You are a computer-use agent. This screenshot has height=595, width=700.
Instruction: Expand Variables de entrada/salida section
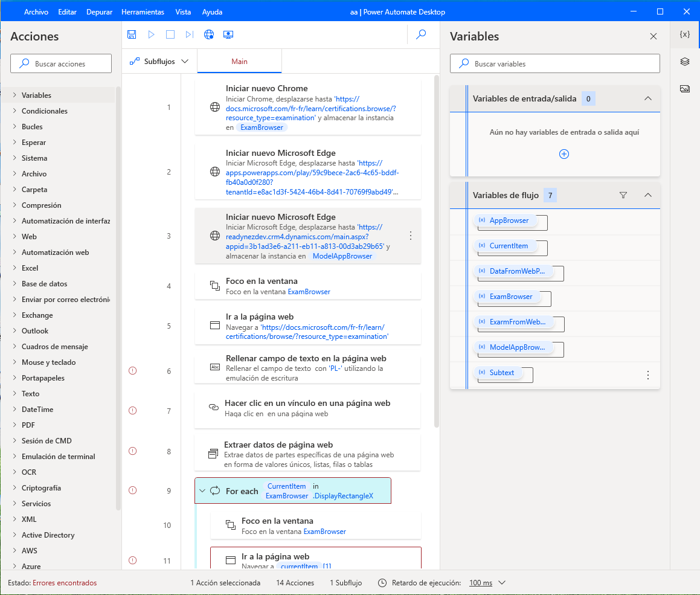(648, 98)
